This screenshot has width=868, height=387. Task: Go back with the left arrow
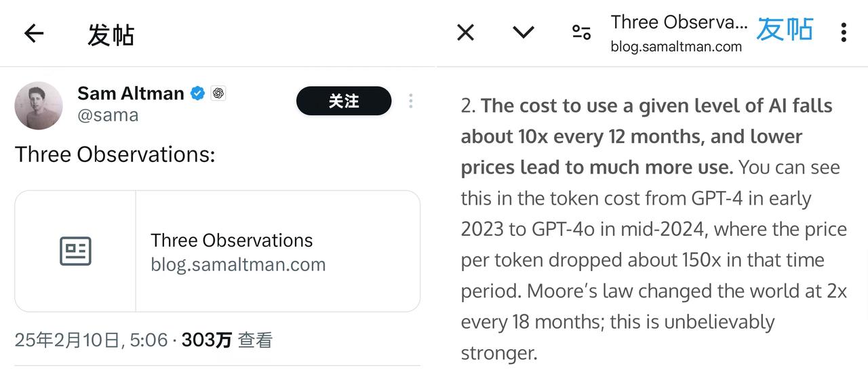click(x=33, y=33)
